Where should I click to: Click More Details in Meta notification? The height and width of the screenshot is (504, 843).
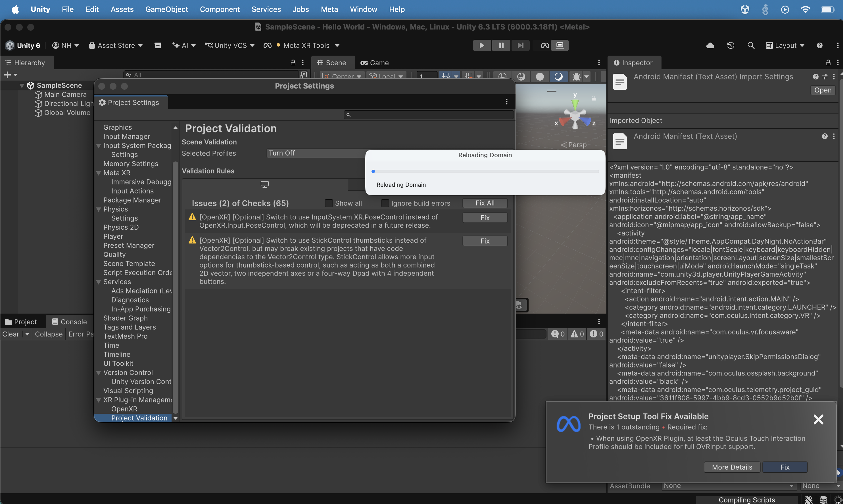coord(732,467)
